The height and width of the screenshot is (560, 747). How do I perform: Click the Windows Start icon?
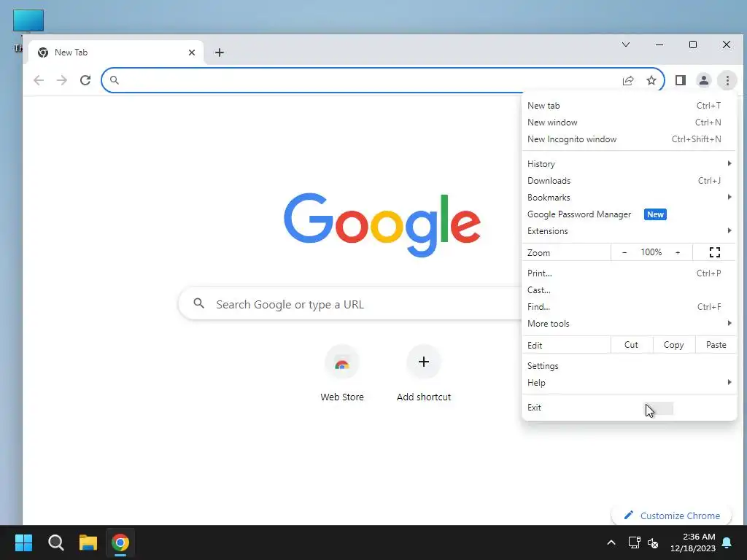(x=24, y=542)
